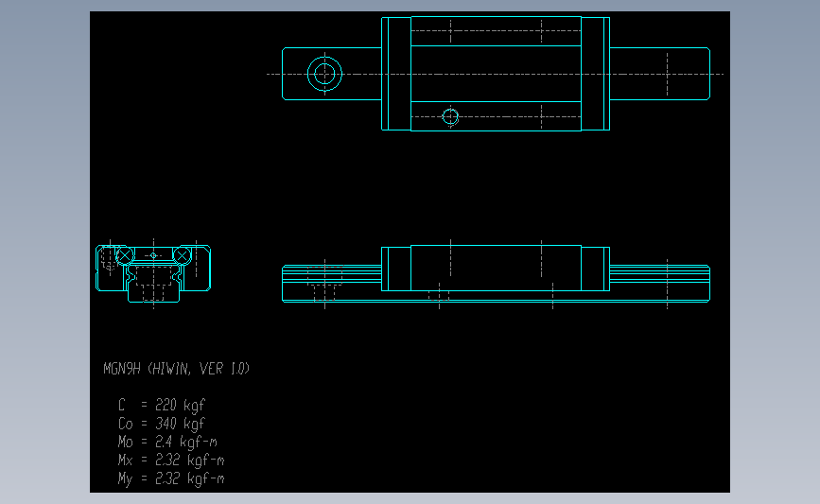Select the text line 'Mo = 2.4 kgf-m'
Image resolution: width=820 pixels, height=504 pixels.
[x=167, y=442]
